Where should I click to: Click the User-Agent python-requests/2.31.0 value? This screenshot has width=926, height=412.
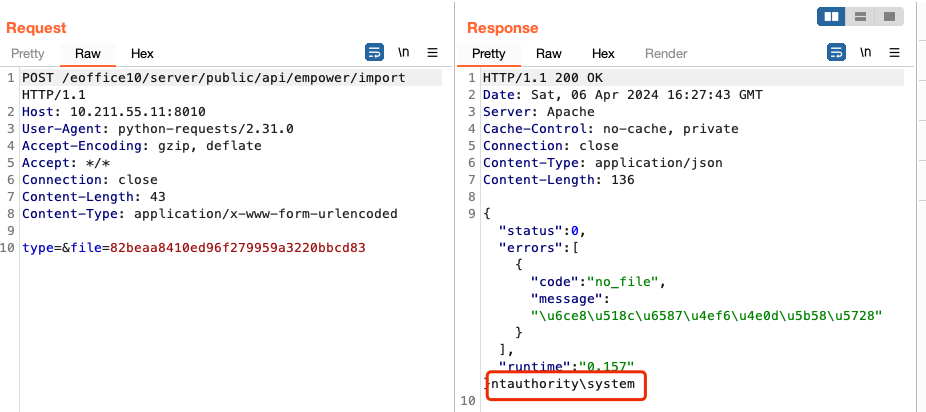pyautogui.click(x=206, y=129)
